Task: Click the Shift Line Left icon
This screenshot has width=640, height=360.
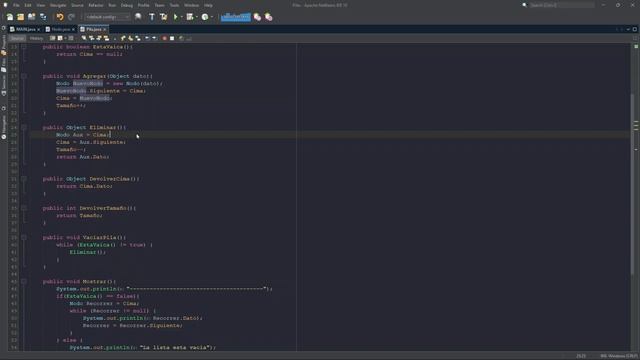Action: (147, 38)
